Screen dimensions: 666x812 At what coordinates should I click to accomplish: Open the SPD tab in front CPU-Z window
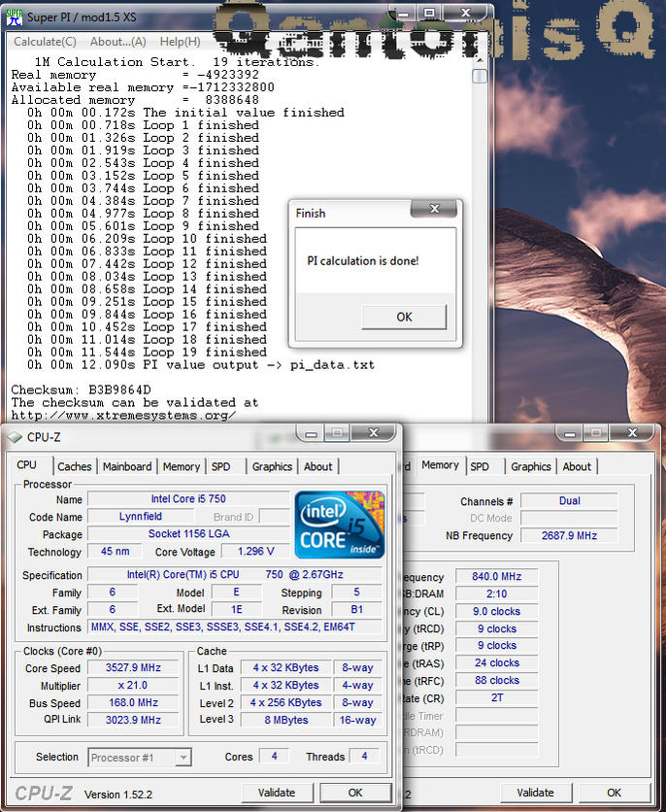(x=220, y=466)
